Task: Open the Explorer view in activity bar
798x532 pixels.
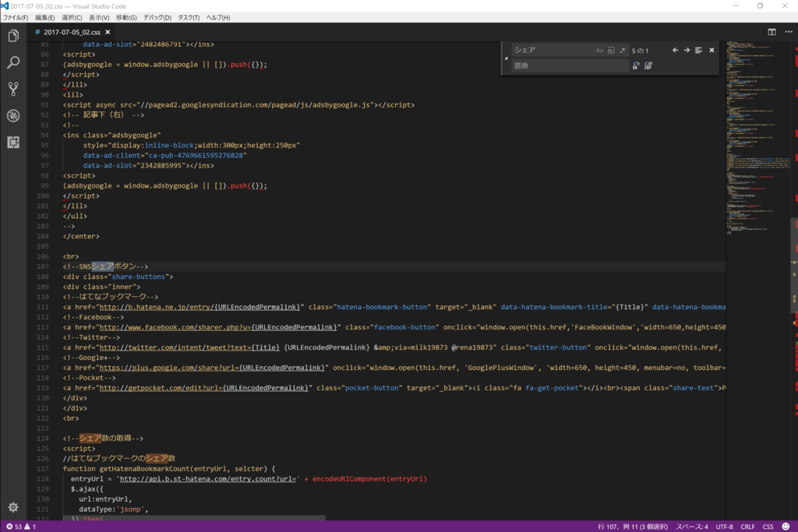Action: [x=13, y=36]
